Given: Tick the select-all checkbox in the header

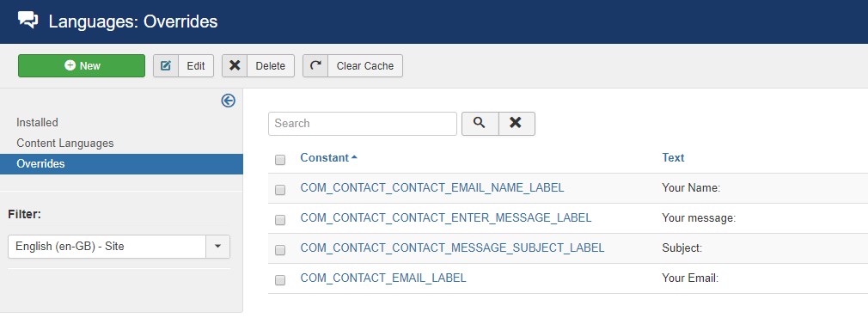Looking at the screenshot, I should (280, 160).
